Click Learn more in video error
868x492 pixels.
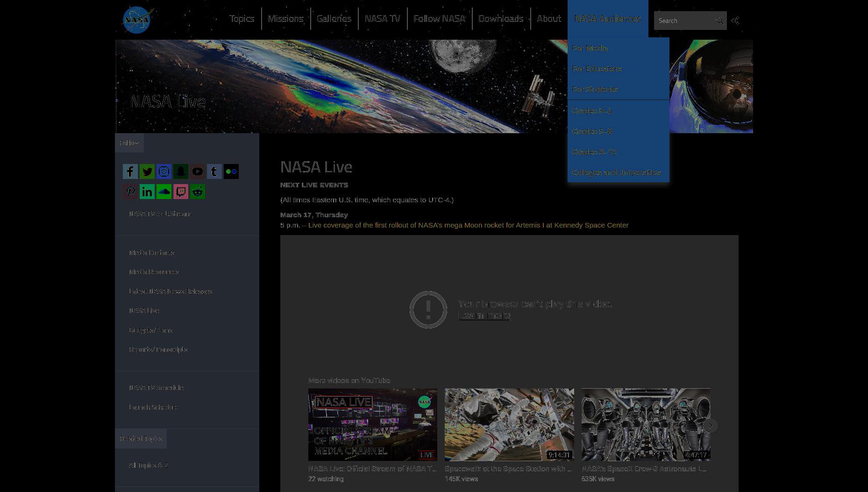[x=484, y=315]
